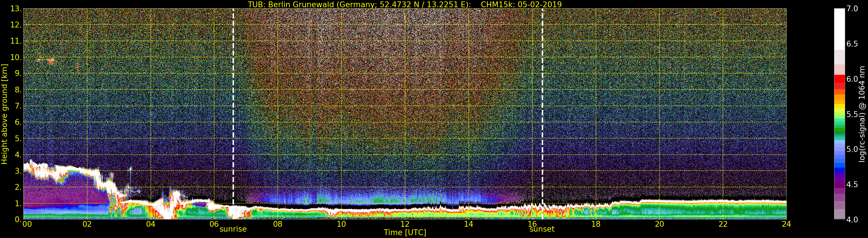Screen dimensions: 868x238
Task: Click the 'CHM15k: 05-02-2019' text in the title
Action: pyautogui.click(x=521, y=4)
